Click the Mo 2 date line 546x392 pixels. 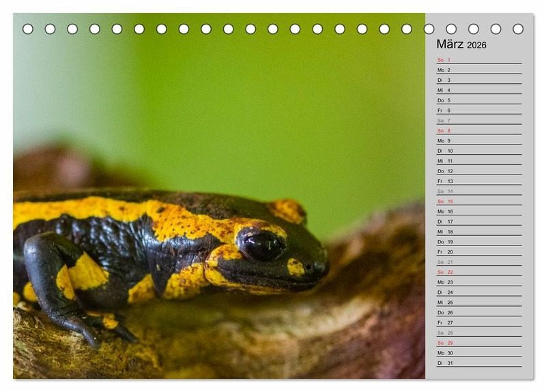point(478,70)
